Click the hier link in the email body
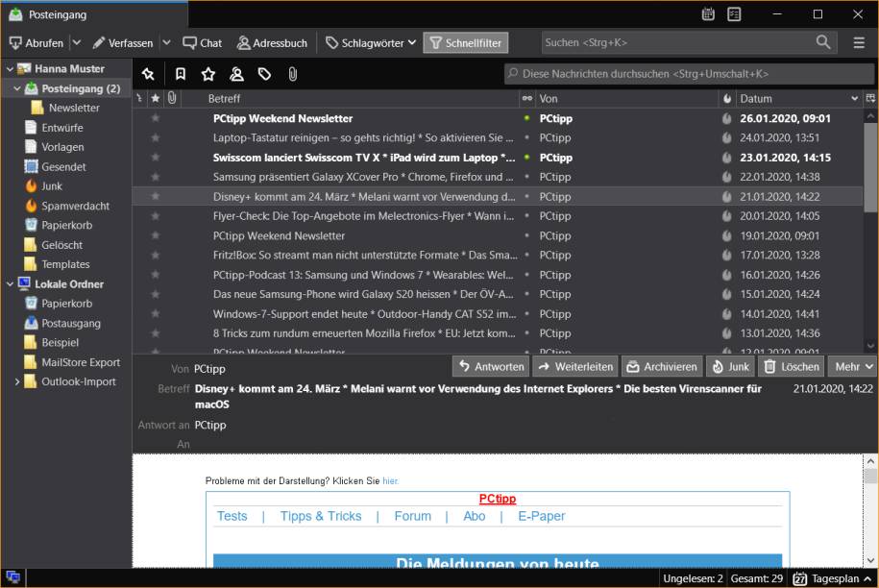This screenshot has height=588, width=879. coord(390,480)
